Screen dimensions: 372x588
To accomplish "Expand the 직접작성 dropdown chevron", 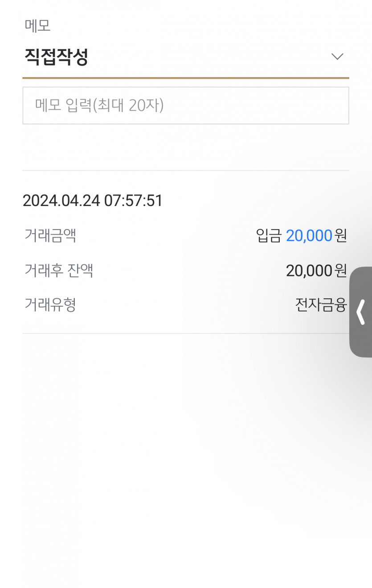I will [x=337, y=57].
